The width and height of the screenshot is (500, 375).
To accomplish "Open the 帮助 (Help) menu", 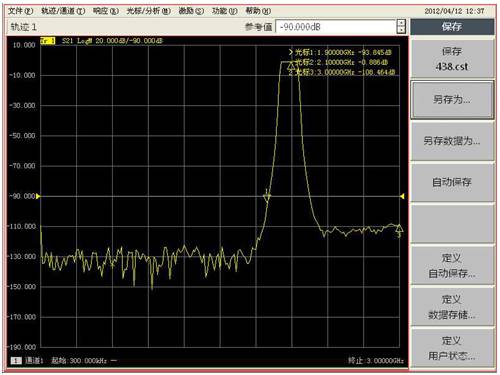I will pos(258,11).
